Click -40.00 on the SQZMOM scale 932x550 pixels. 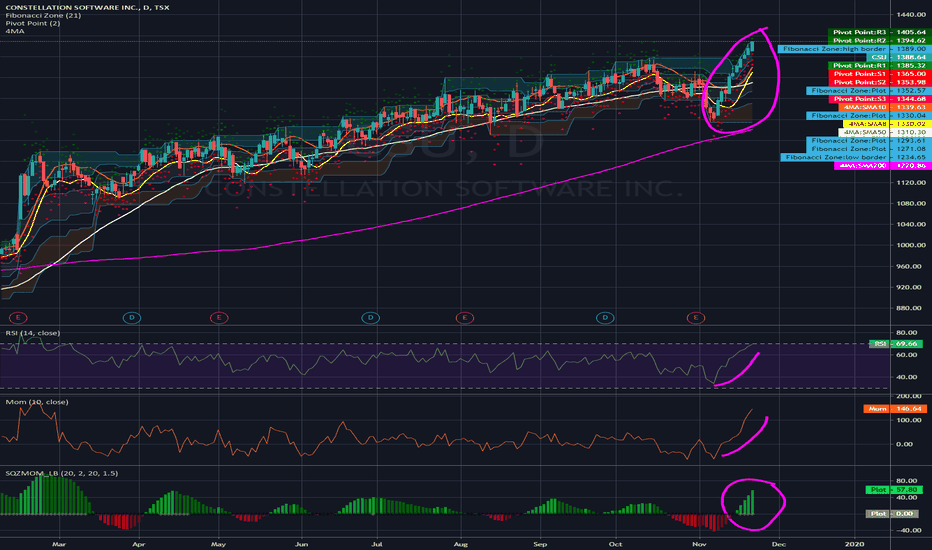pos(909,530)
